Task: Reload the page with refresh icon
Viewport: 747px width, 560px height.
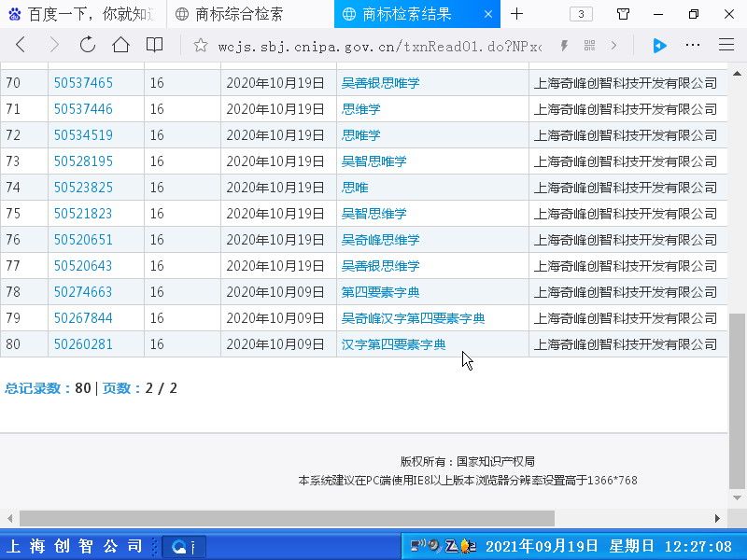Action: pyautogui.click(x=88, y=45)
